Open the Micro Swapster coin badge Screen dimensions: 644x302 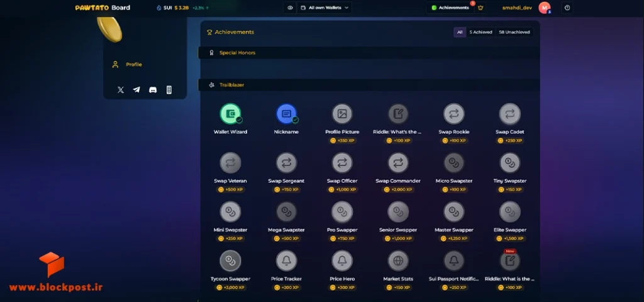pyautogui.click(x=454, y=163)
